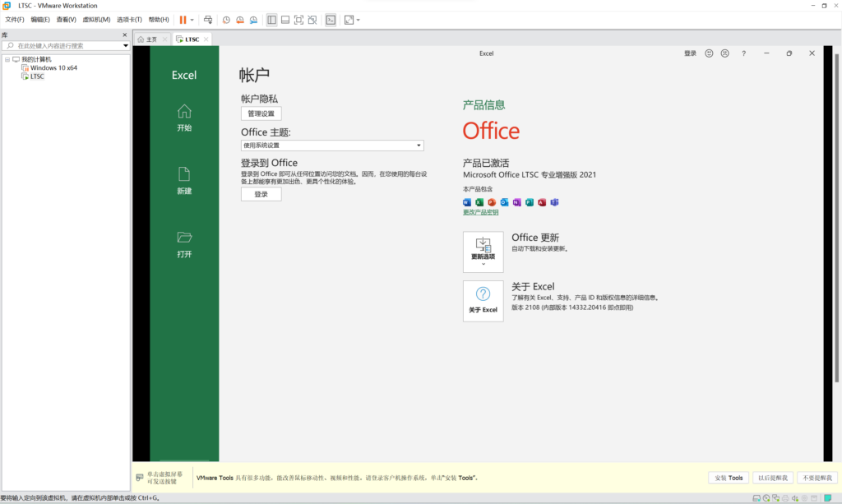
Task: Open the 帮助(H) menu
Action: click(159, 20)
